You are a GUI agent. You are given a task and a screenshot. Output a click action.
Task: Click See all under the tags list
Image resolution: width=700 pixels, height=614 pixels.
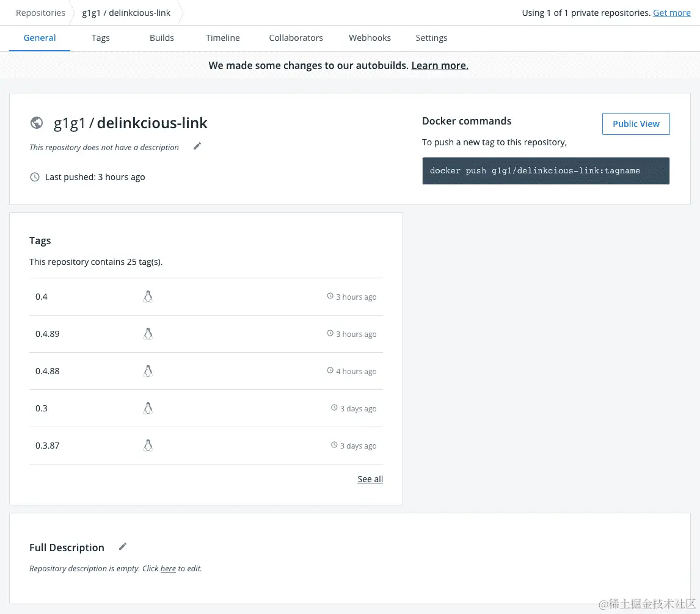(370, 479)
